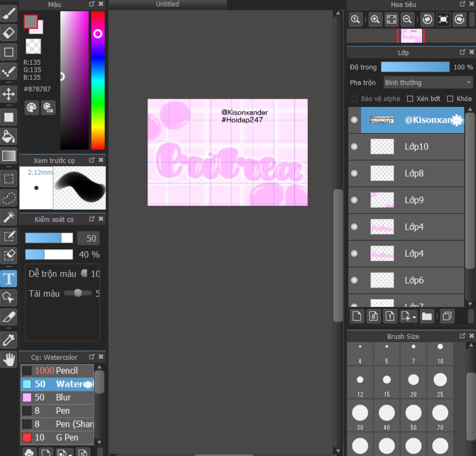The width and height of the screenshot is (476, 456).
Task: Pop out the Màu color panel
Action: pos(92,4)
